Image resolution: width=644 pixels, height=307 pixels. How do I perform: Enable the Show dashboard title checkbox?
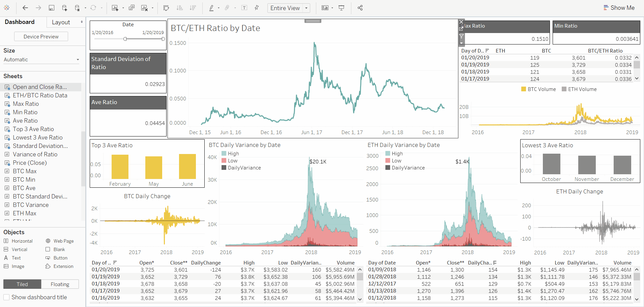6,297
